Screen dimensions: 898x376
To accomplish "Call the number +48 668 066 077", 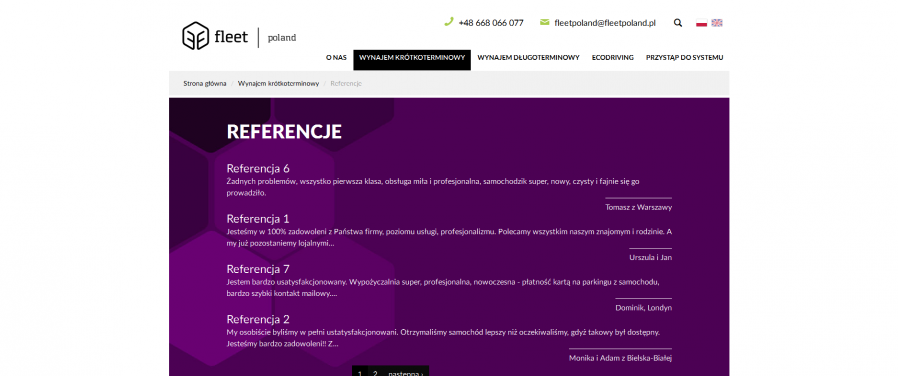I will [491, 23].
